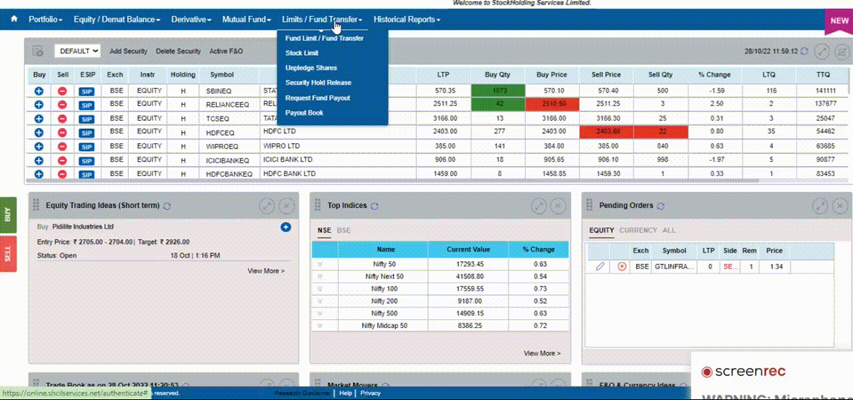The image size is (853, 400).
Task: Expand the Portfolio menu
Action: click(45, 19)
